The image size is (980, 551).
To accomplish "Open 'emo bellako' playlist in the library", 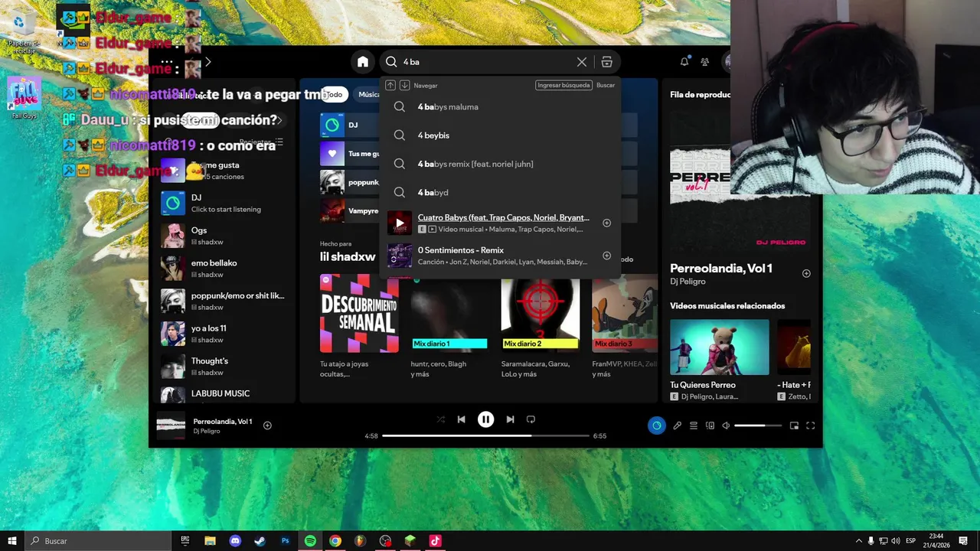I will [x=223, y=268].
